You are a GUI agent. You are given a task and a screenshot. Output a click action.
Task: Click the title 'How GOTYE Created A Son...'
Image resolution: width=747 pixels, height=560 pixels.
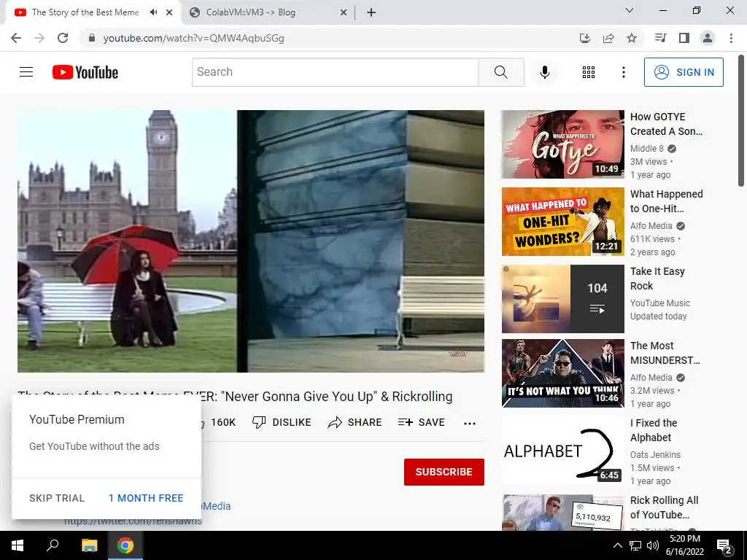click(x=666, y=124)
